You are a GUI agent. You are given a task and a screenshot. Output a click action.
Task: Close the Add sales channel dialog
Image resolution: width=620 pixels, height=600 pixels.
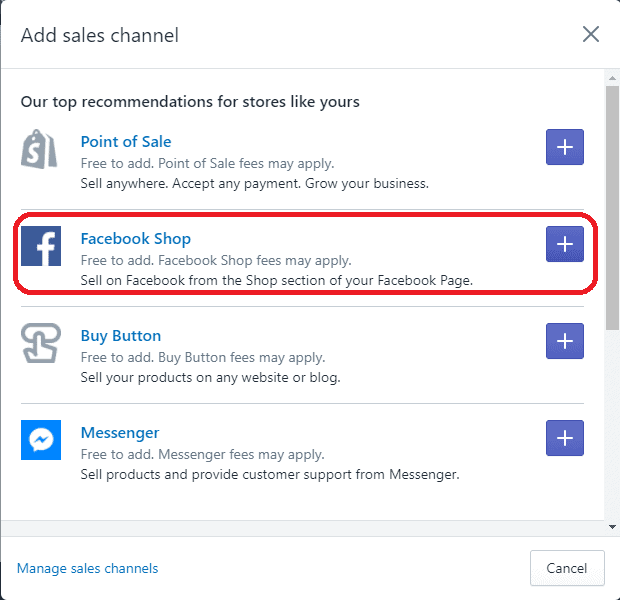[591, 35]
